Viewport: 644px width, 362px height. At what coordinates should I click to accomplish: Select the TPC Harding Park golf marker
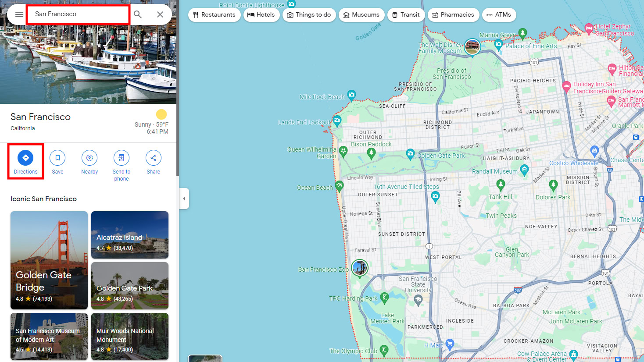pyautogui.click(x=384, y=298)
